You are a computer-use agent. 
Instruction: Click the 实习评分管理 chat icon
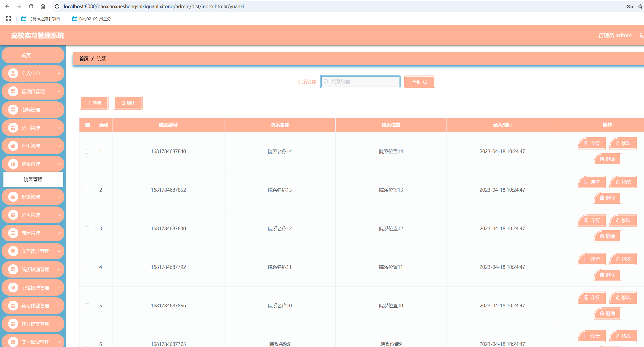(13, 251)
